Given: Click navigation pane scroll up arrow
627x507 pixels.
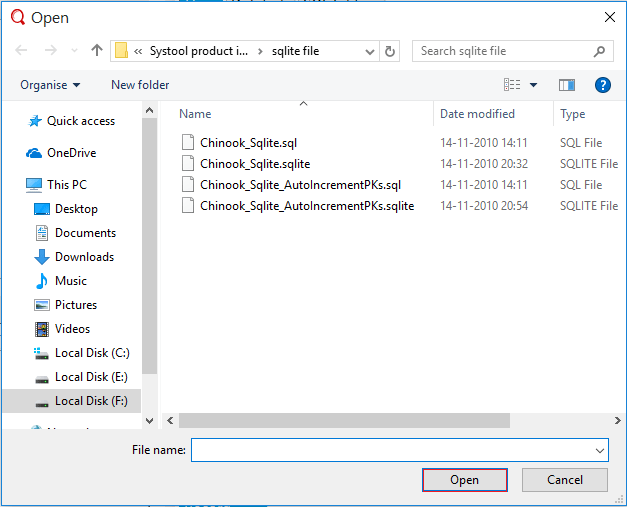Looking at the screenshot, I should [x=150, y=110].
